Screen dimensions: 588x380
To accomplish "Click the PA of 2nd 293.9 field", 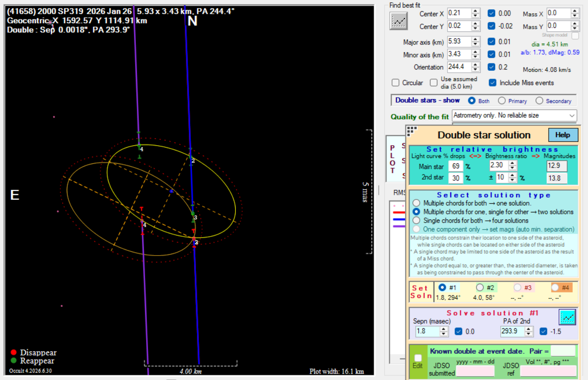I will click(x=514, y=331).
